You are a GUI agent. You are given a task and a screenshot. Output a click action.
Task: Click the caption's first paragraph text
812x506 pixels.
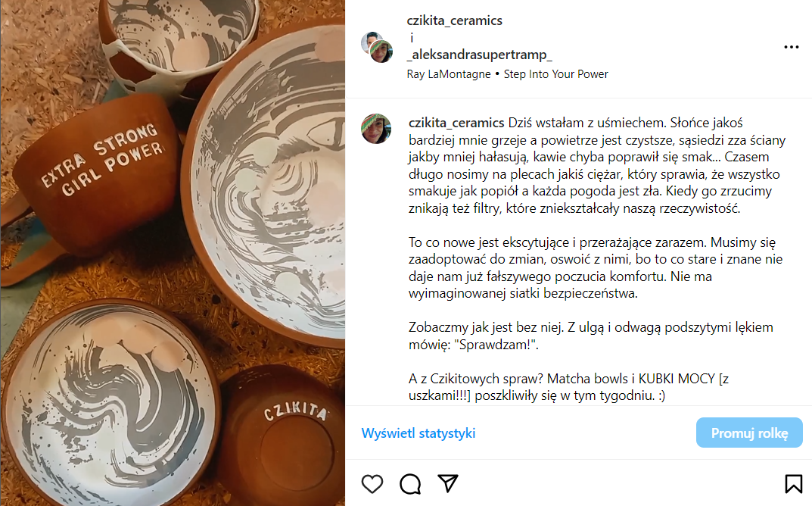click(x=596, y=165)
